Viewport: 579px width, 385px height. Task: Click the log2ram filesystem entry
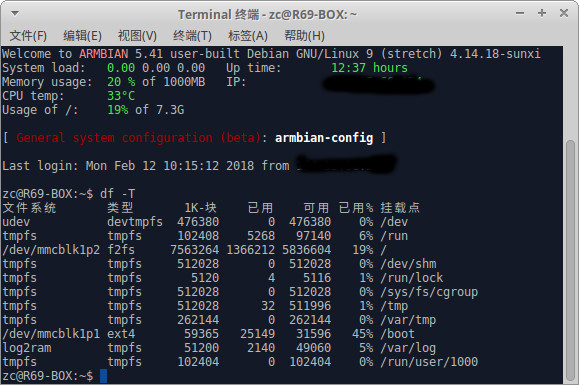[x=27, y=348]
